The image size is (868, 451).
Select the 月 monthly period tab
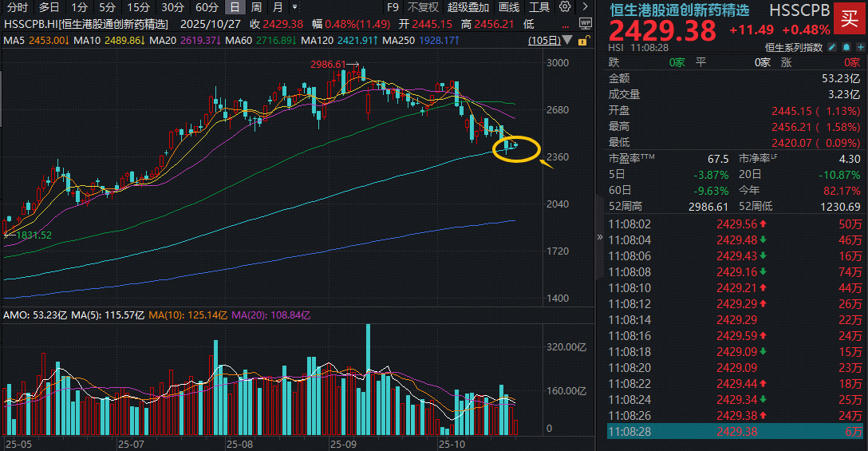[278, 7]
